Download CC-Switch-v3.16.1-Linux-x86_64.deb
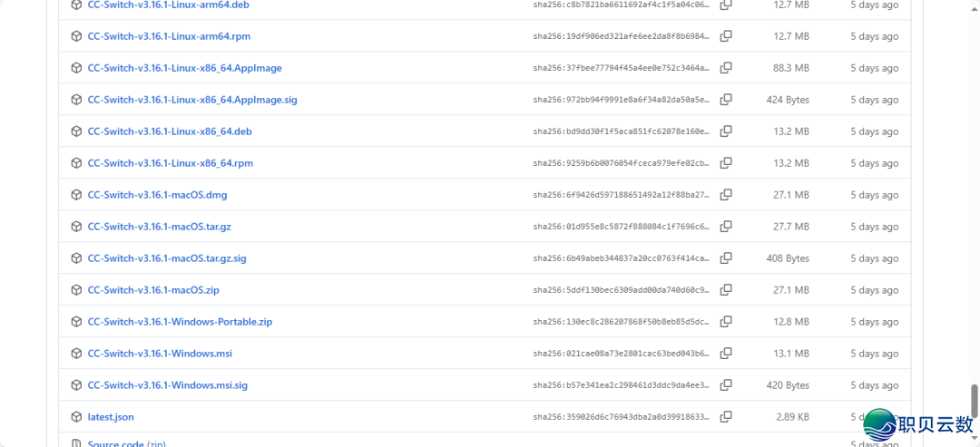Screen dimensions: 980x447 170,131
